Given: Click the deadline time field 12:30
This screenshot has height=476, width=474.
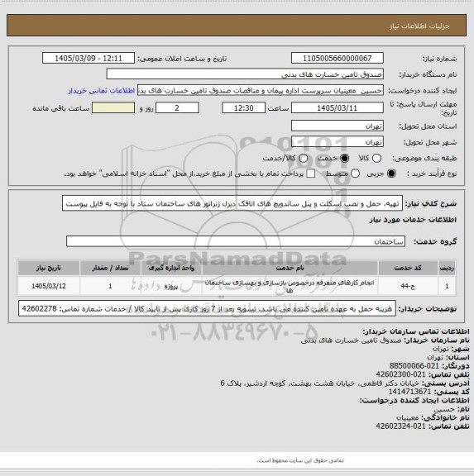Looking at the screenshot, I should [x=244, y=107].
